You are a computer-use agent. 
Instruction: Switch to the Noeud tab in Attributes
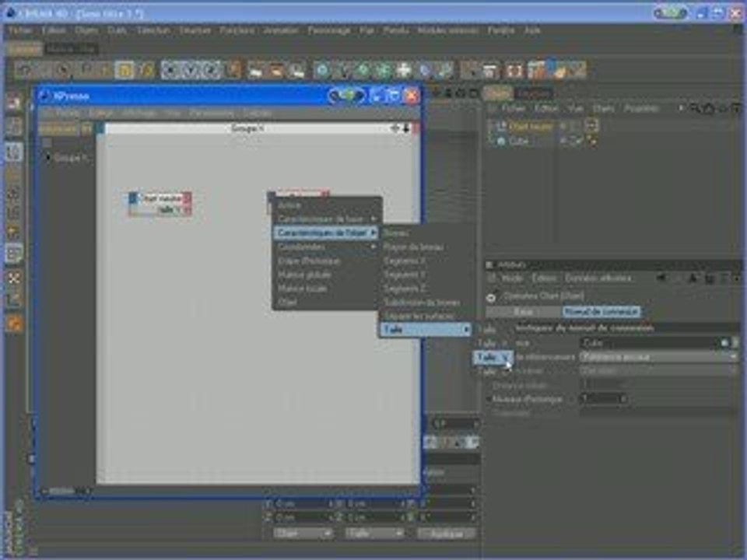point(601,312)
